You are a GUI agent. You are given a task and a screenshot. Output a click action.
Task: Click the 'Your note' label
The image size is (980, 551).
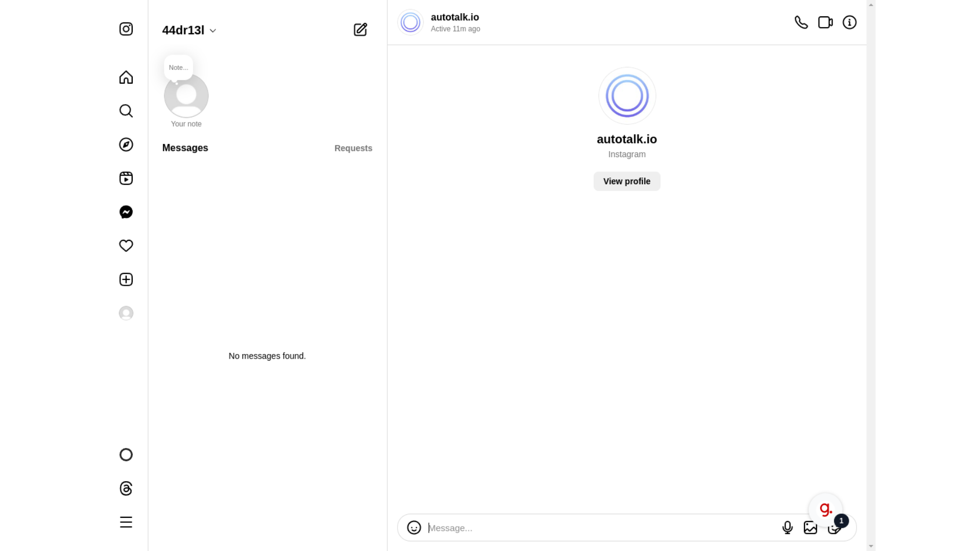pos(186,124)
